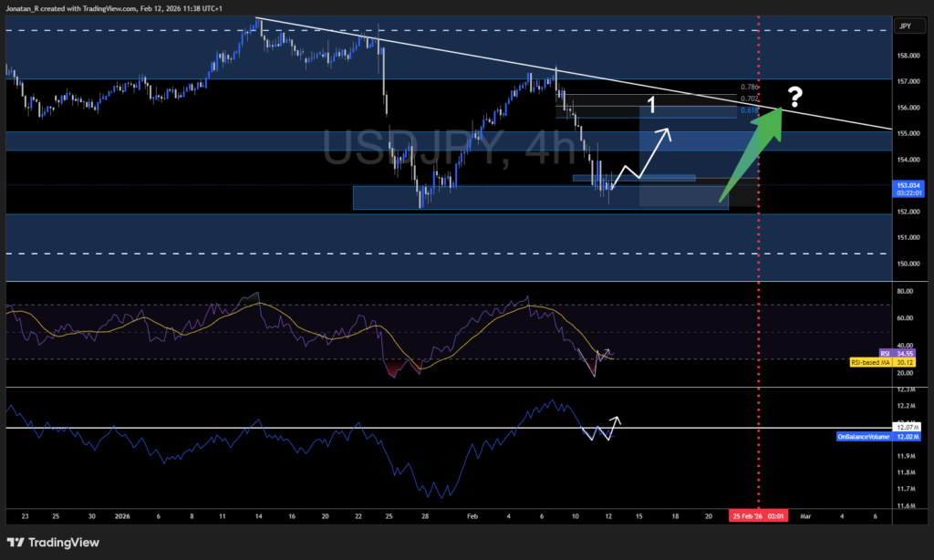Select the red 25 Feb '26 axis marker
This screenshot has height=560, width=934.
pyautogui.click(x=757, y=514)
